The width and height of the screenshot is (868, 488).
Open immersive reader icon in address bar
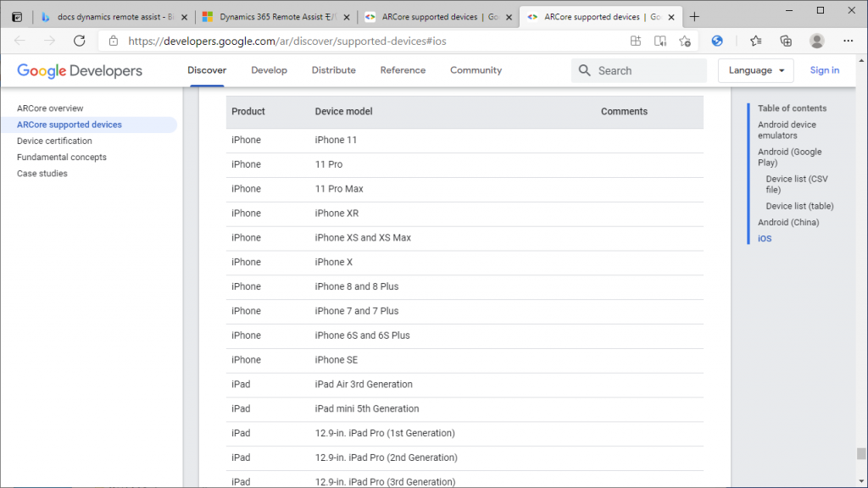click(659, 41)
